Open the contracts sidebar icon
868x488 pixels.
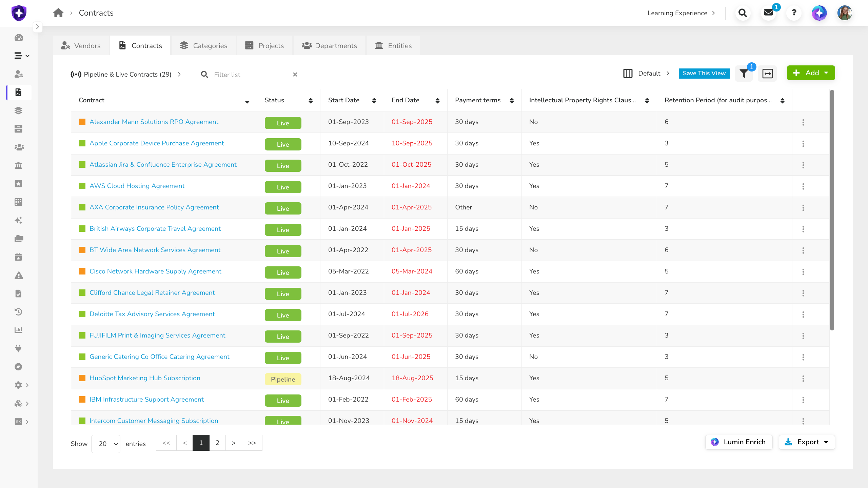19,92
